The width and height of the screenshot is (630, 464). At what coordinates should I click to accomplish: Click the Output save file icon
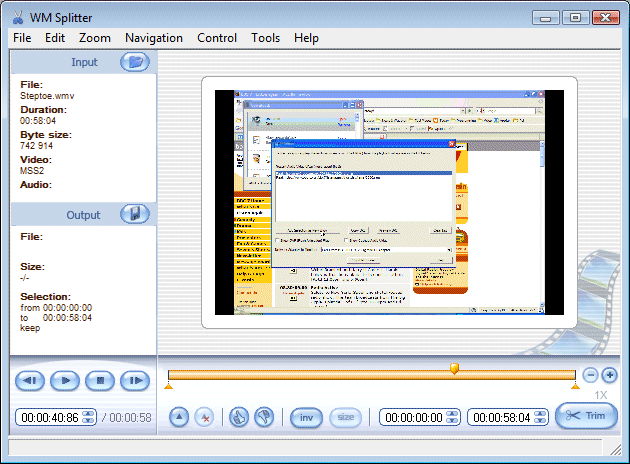coord(135,213)
